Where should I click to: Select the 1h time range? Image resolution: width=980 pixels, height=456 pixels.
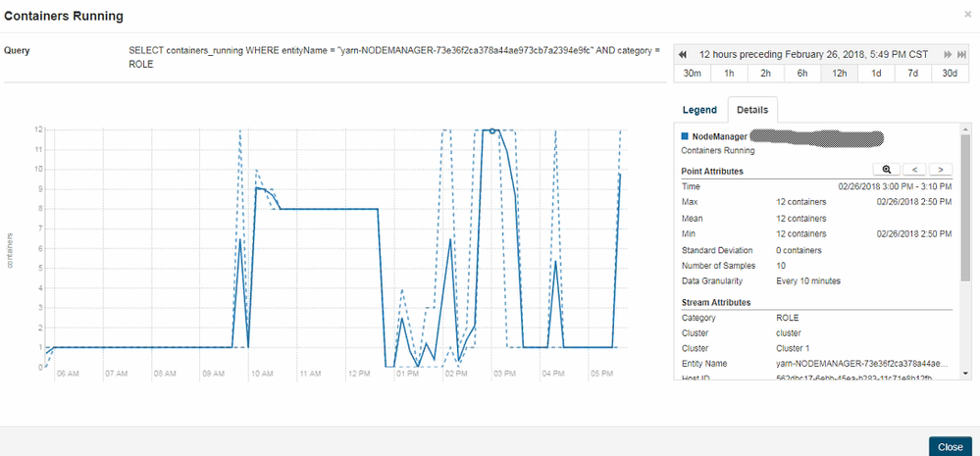[x=729, y=74]
